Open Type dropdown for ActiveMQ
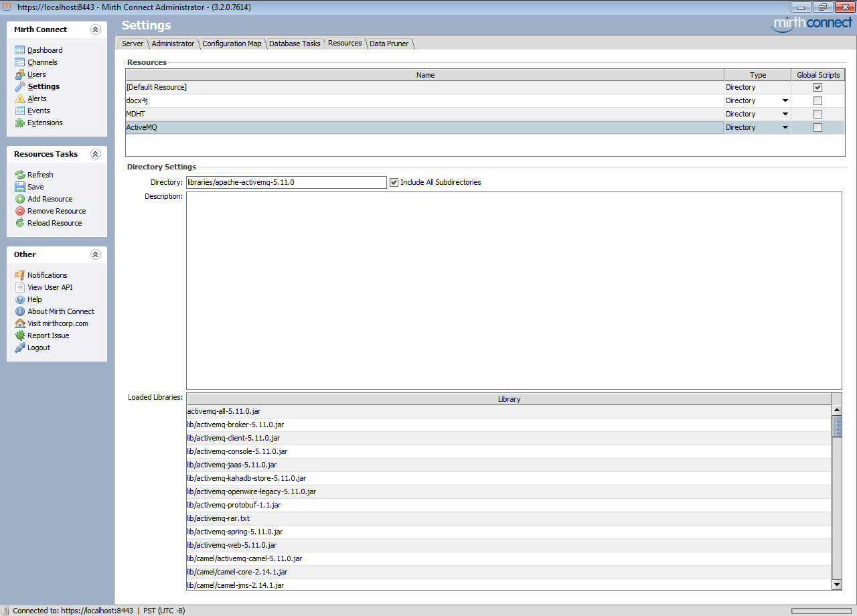 point(785,127)
